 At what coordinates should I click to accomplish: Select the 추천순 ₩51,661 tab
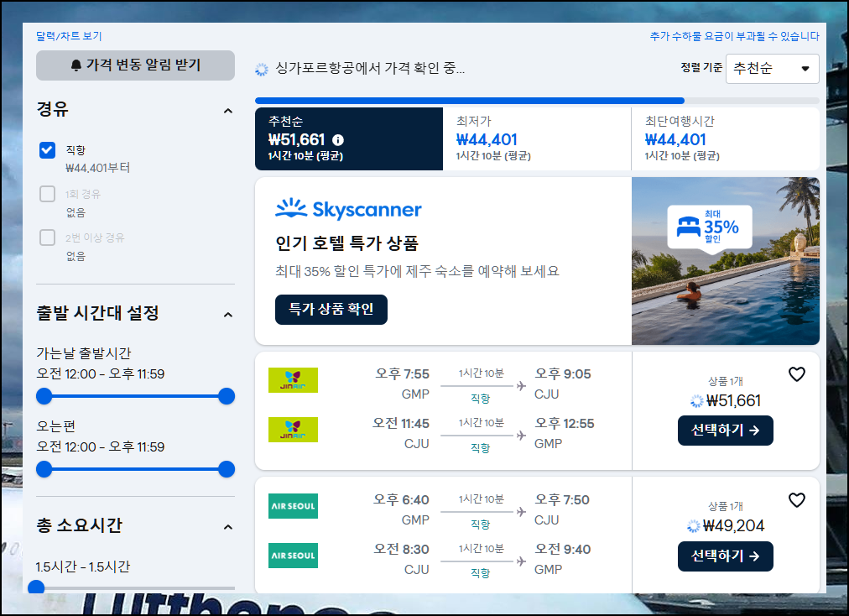pos(349,138)
